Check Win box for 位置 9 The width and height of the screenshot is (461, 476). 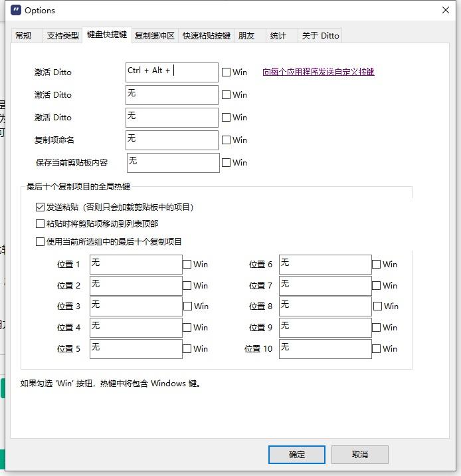tap(385, 328)
